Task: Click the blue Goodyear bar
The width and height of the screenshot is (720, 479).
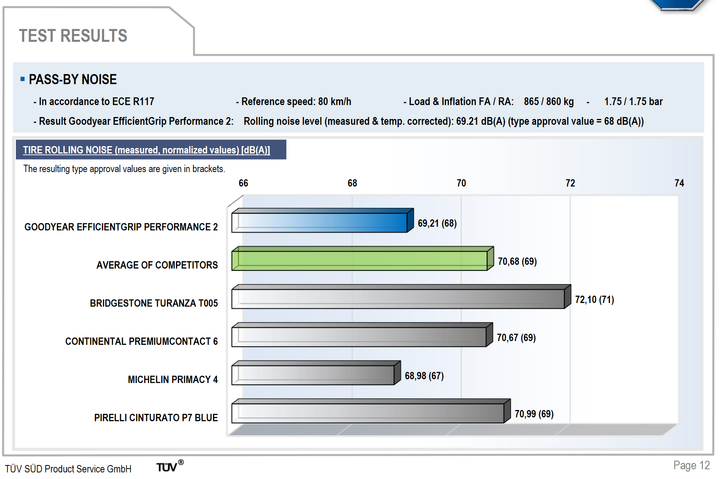Action: 322,221
